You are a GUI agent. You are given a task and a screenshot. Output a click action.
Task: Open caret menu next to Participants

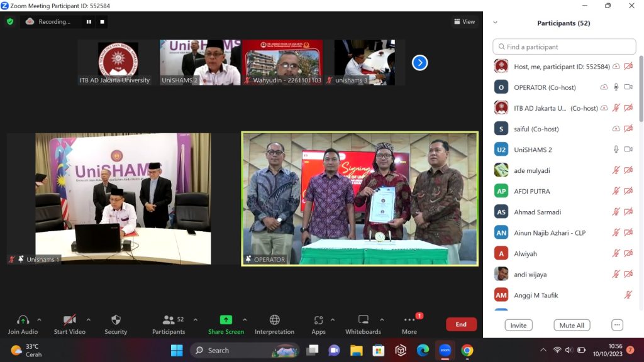[x=196, y=320]
